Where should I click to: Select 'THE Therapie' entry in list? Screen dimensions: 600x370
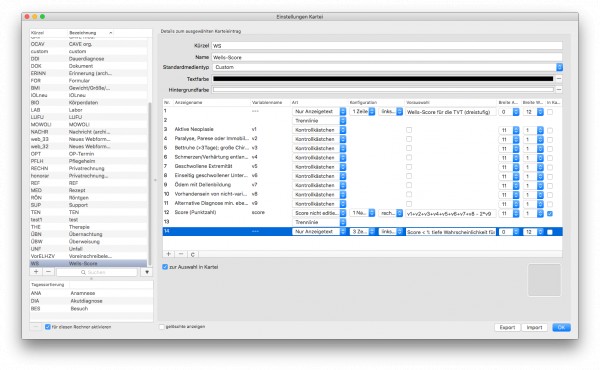pyautogui.click(x=88, y=227)
